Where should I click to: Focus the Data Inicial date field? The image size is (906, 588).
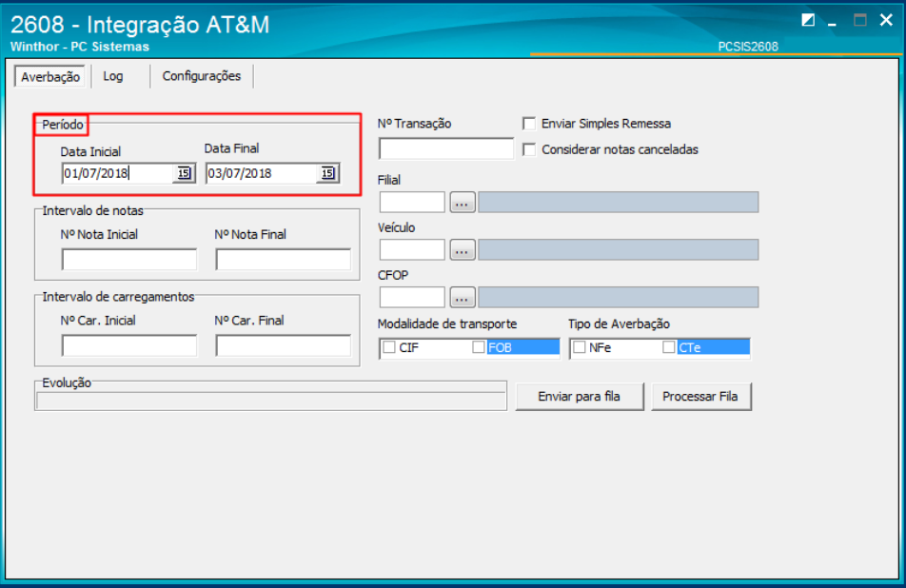(x=117, y=173)
